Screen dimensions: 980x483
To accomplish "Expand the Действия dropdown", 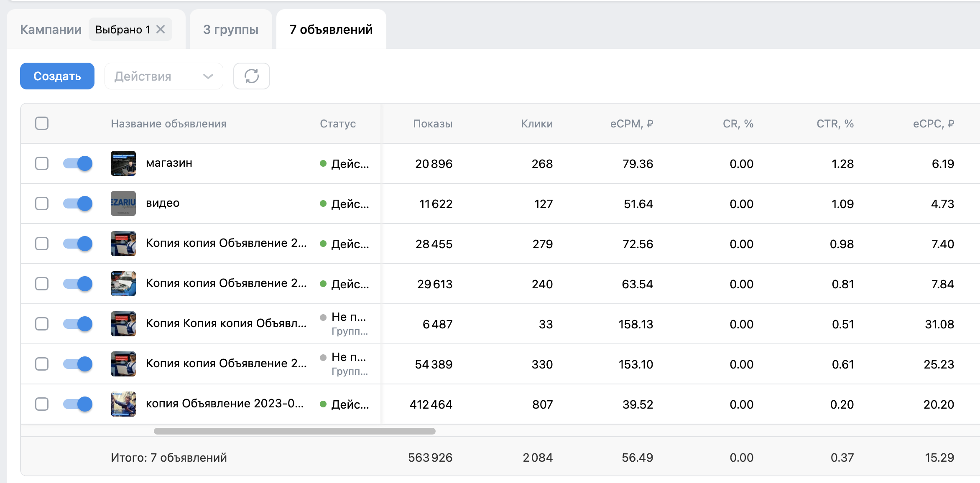I will coord(163,76).
